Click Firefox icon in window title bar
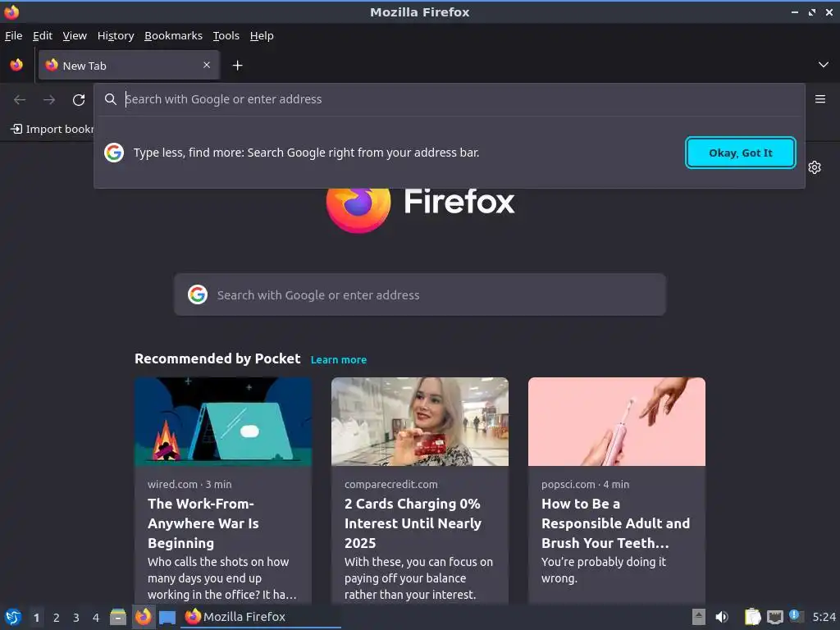The width and height of the screenshot is (840, 630). click(x=11, y=11)
